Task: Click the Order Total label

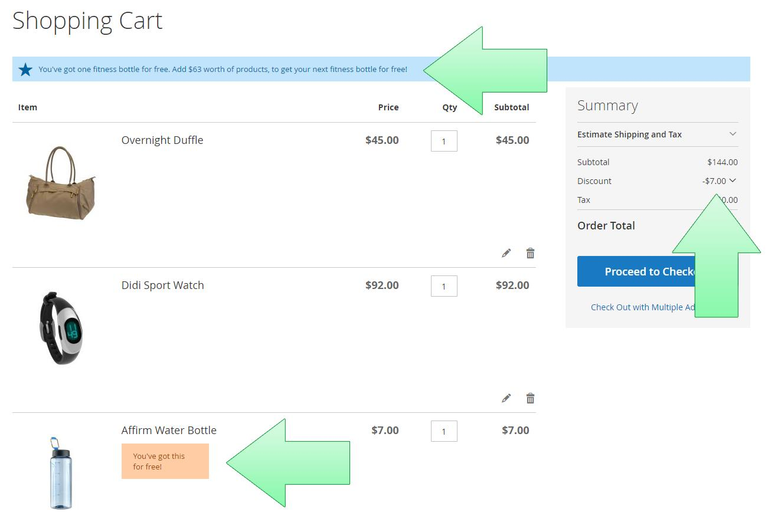Action: [606, 226]
